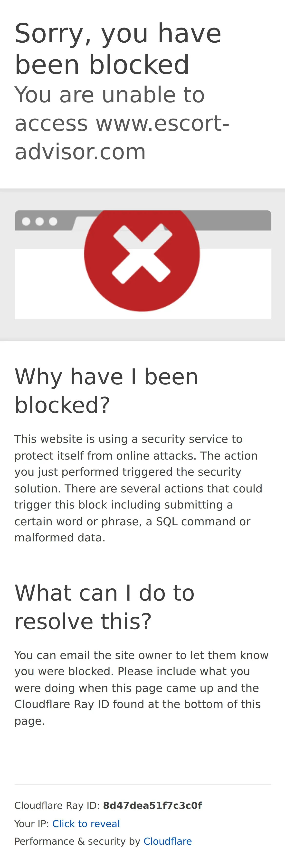
Task: Click the white cross inside red circle
Action: 142,253
